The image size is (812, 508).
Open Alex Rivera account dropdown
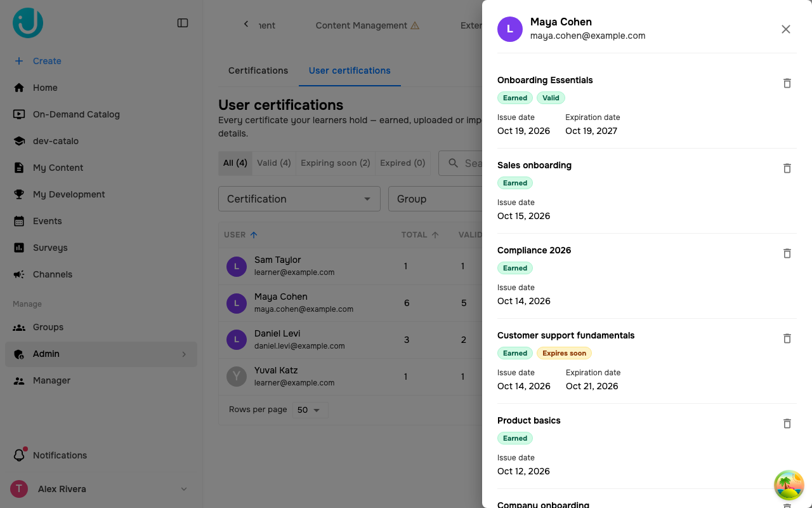click(x=101, y=489)
